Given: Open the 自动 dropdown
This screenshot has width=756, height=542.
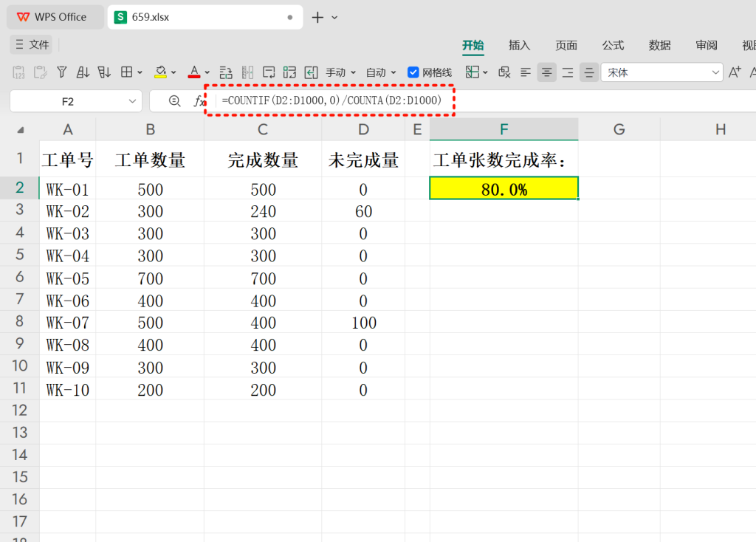Looking at the screenshot, I should tap(381, 72).
